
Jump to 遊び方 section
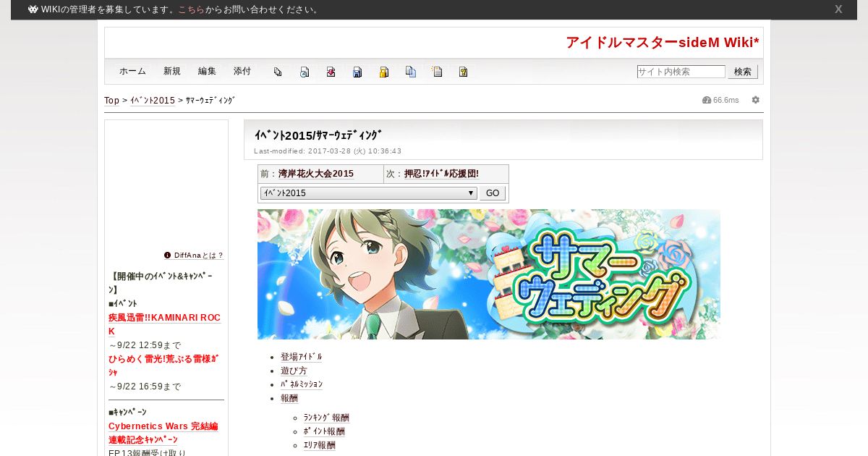click(294, 371)
